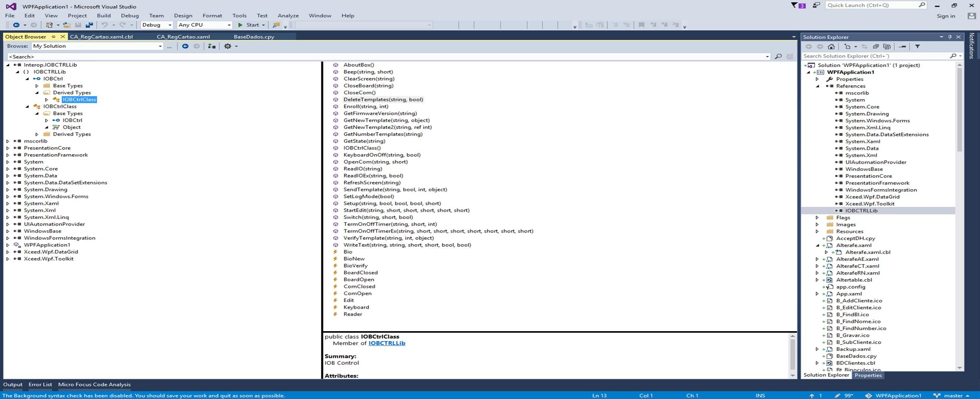Viewport: 980px width, 399px height.
Task: Open Notifications side tab
Action: (971, 45)
